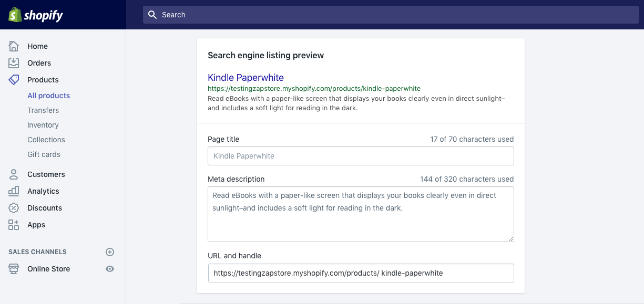The width and height of the screenshot is (644, 304).
Task: Click the 'Meta description' label
Action: [x=236, y=179]
